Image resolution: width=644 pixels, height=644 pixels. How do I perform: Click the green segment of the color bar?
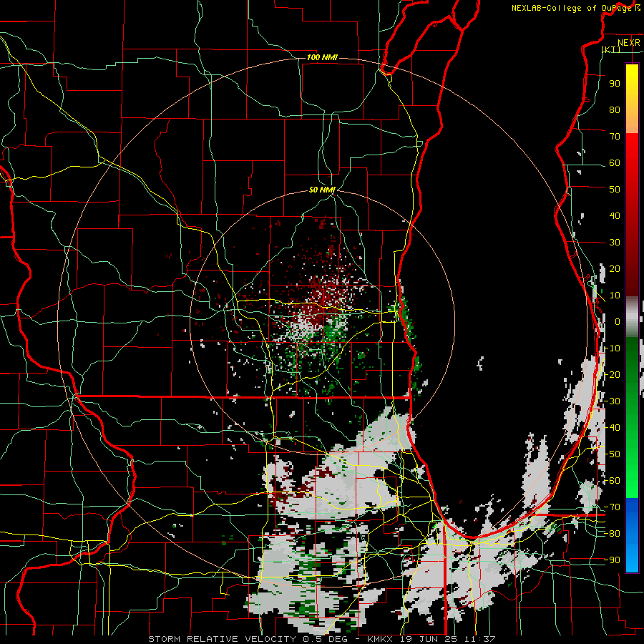pos(632,417)
